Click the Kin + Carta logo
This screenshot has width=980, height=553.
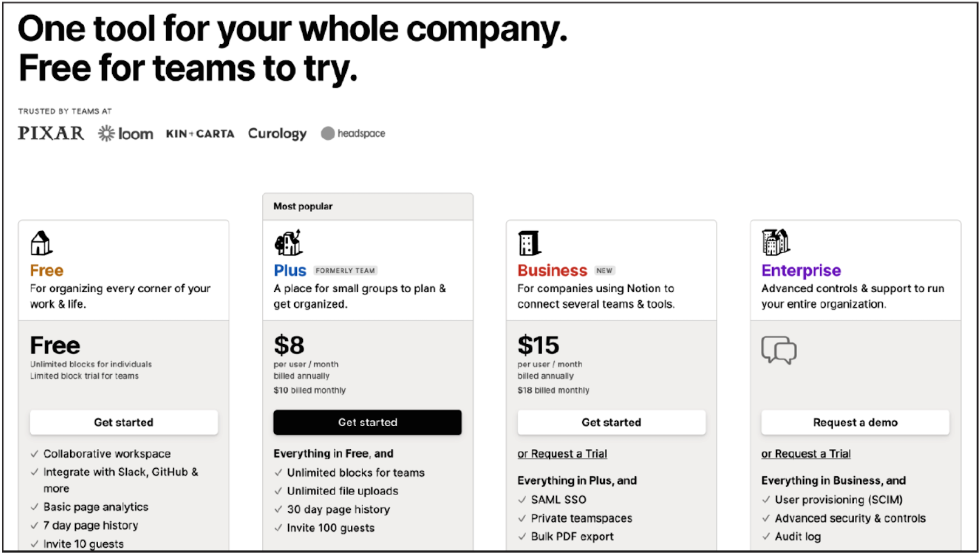pos(200,133)
